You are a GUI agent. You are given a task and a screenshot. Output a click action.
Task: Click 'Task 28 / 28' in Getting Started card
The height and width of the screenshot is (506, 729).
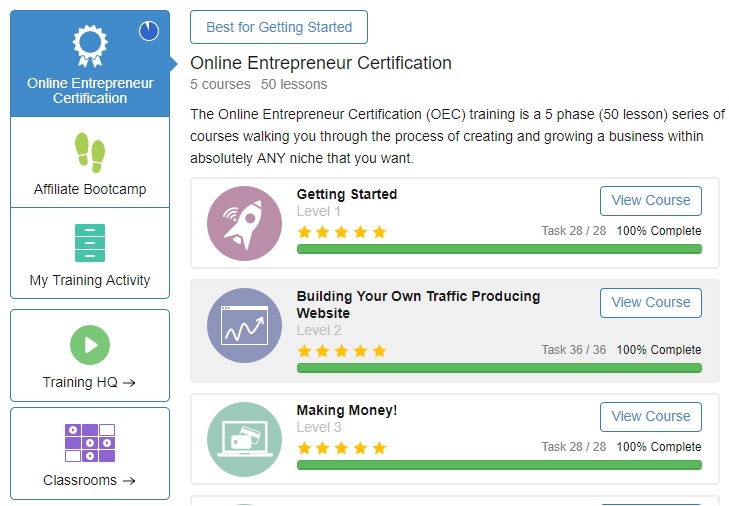point(574,231)
